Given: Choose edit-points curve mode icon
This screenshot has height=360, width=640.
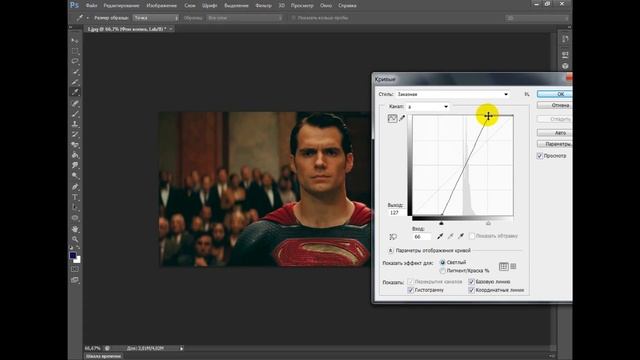Looking at the screenshot, I should pyautogui.click(x=392, y=118).
